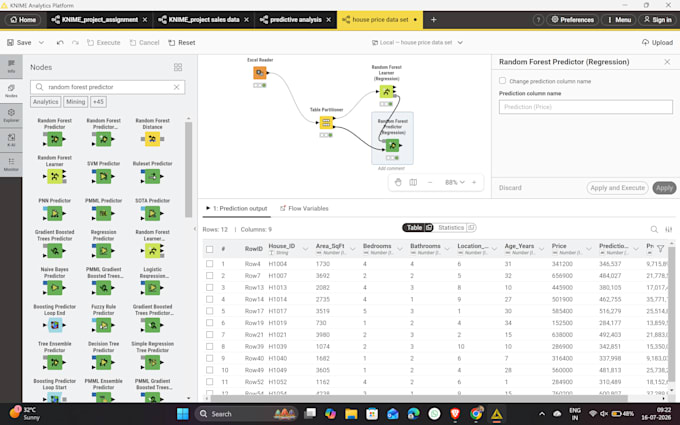The height and width of the screenshot is (425, 680).
Task: Select the SOTA Predictor node icon
Action: (x=152, y=213)
